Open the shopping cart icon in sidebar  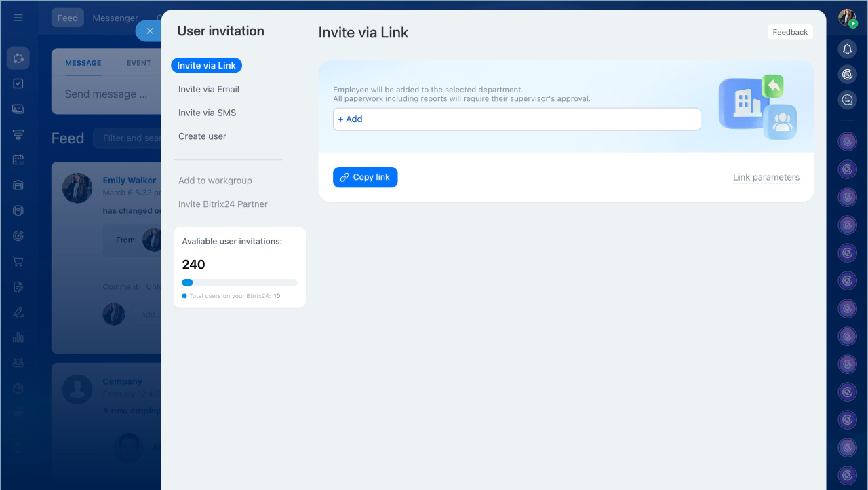(18, 261)
